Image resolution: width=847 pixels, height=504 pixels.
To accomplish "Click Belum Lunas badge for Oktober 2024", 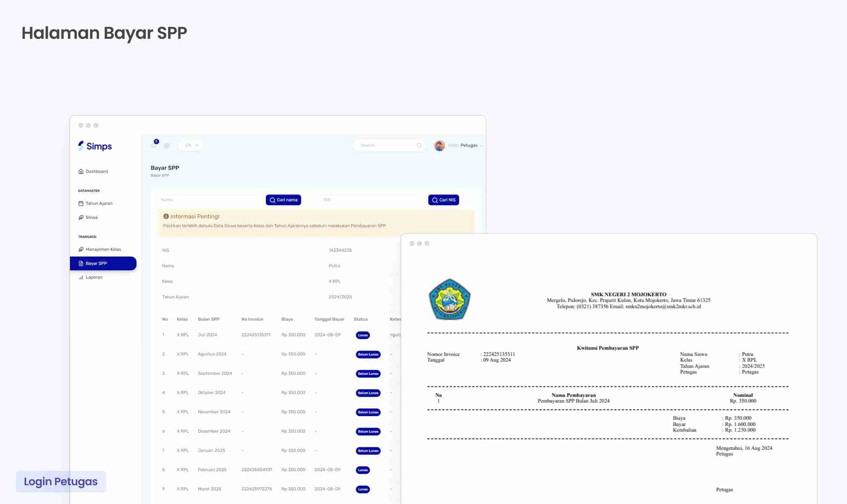I will [368, 393].
